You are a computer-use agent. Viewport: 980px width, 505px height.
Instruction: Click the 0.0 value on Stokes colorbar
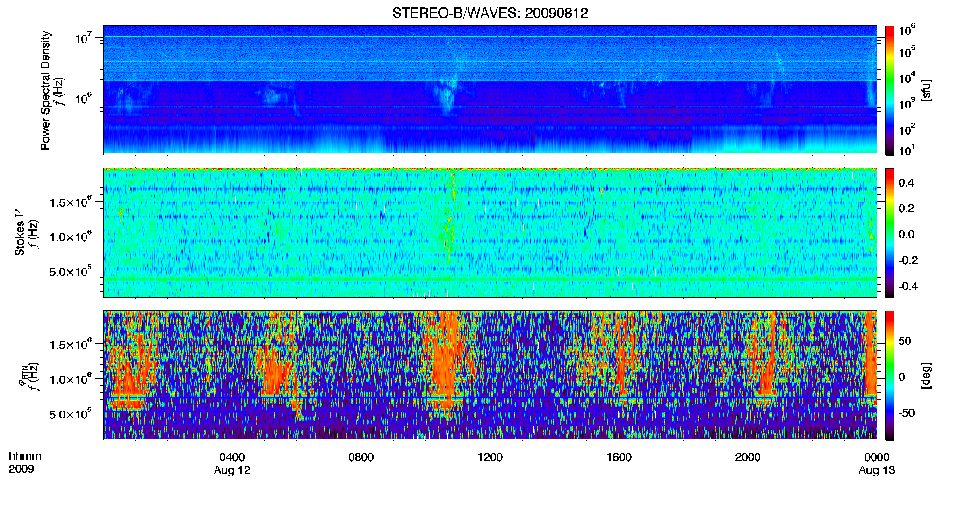[x=906, y=234]
